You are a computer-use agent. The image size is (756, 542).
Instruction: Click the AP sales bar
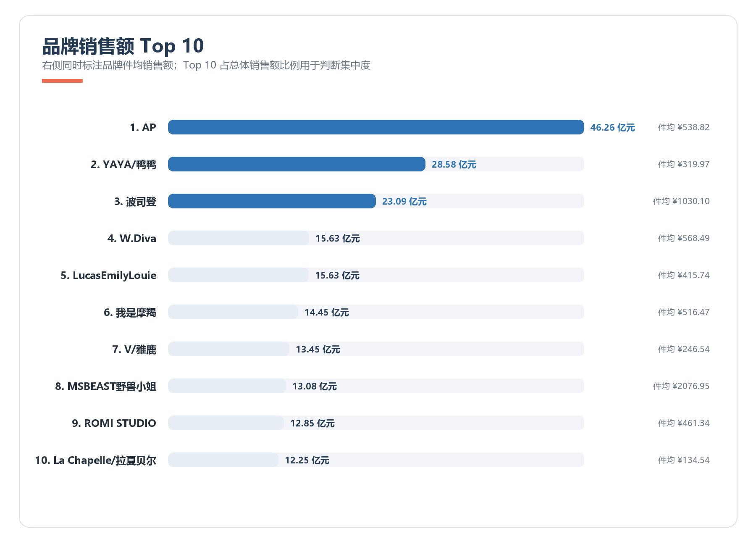click(x=376, y=127)
